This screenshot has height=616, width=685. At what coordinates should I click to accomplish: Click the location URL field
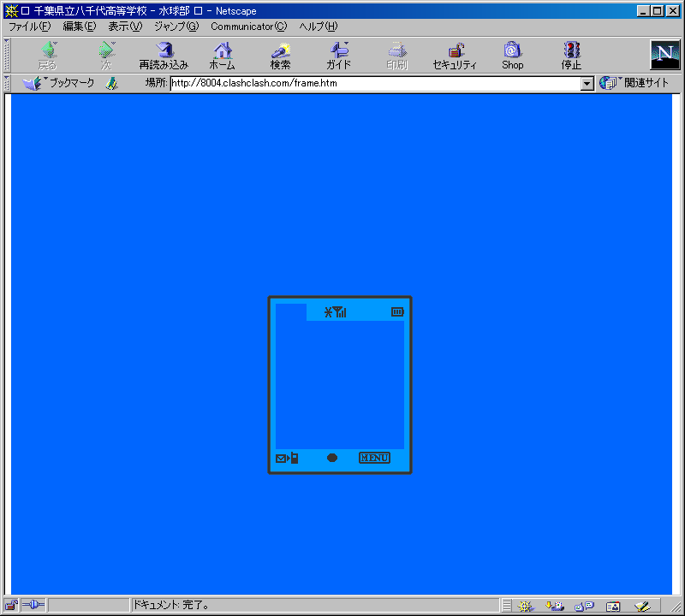click(x=375, y=83)
